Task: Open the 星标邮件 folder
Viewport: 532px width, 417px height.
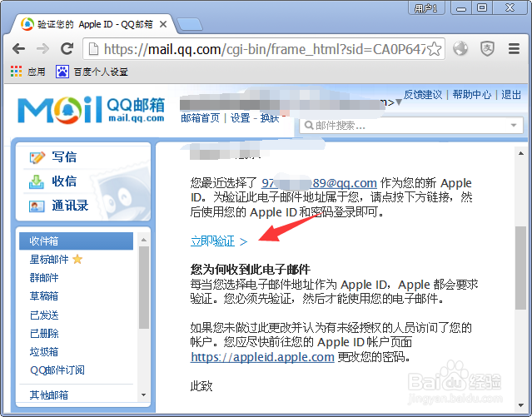Action: pos(49,260)
